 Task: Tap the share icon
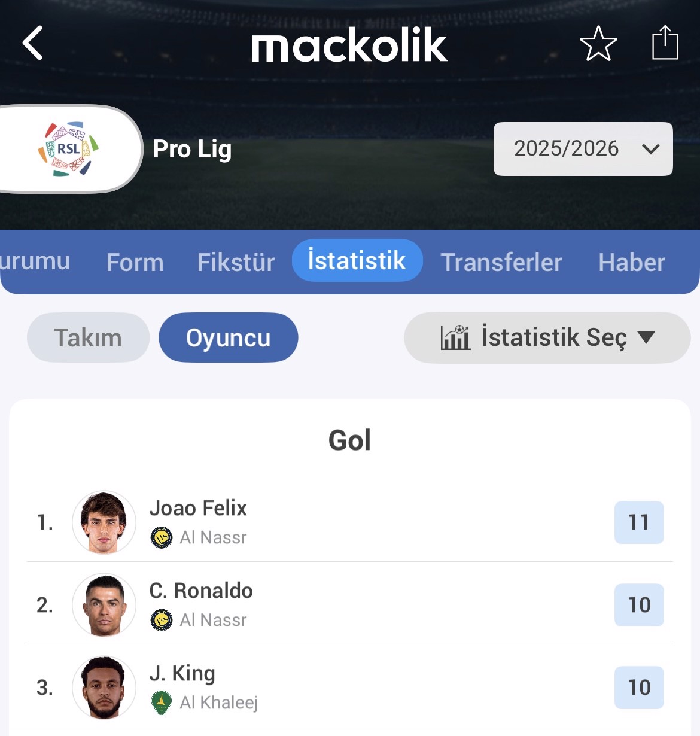tap(664, 42)
